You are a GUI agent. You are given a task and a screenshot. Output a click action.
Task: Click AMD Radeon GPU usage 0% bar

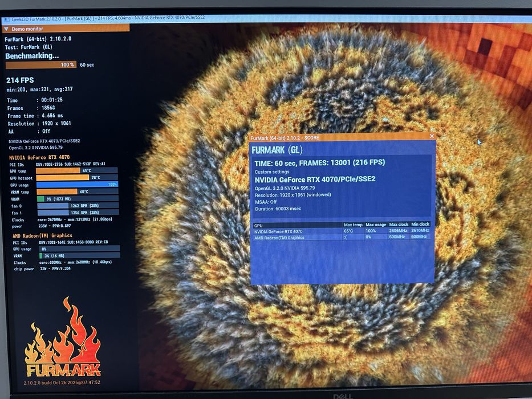click(x=79, y=249)
